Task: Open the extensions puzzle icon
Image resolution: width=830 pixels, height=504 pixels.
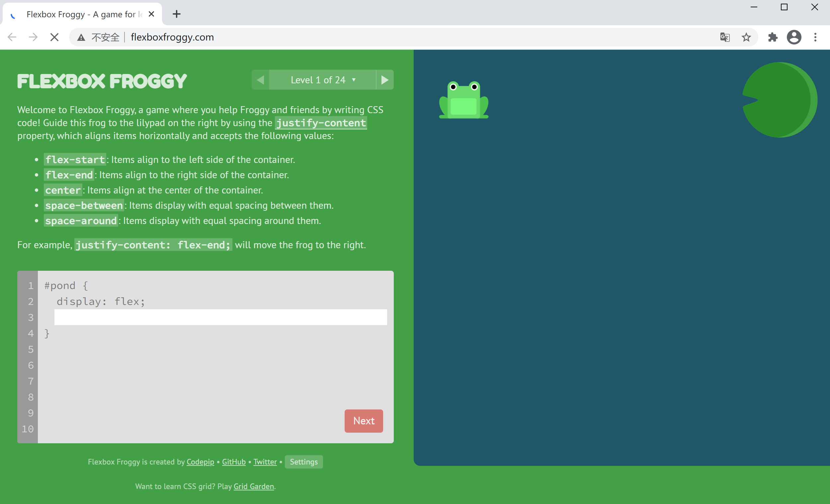Action: click(773, 37)
